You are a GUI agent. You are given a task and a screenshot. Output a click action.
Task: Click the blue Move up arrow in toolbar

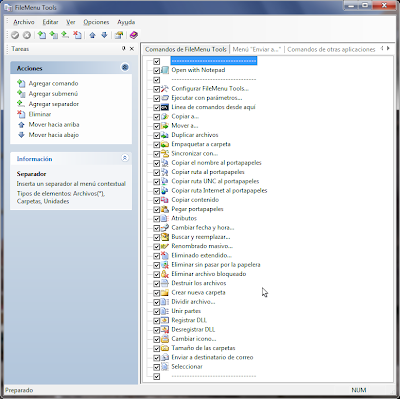(93, 35)
